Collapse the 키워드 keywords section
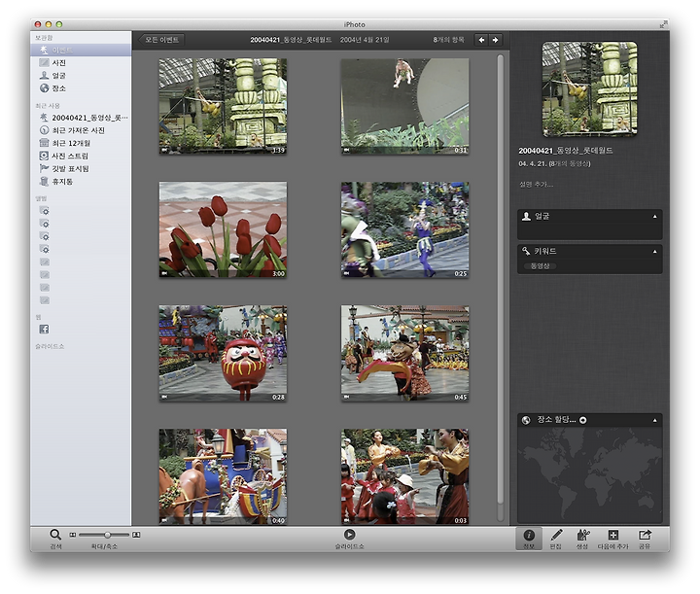The height and width of the screenshot is (594, 700). coord(655,251)
